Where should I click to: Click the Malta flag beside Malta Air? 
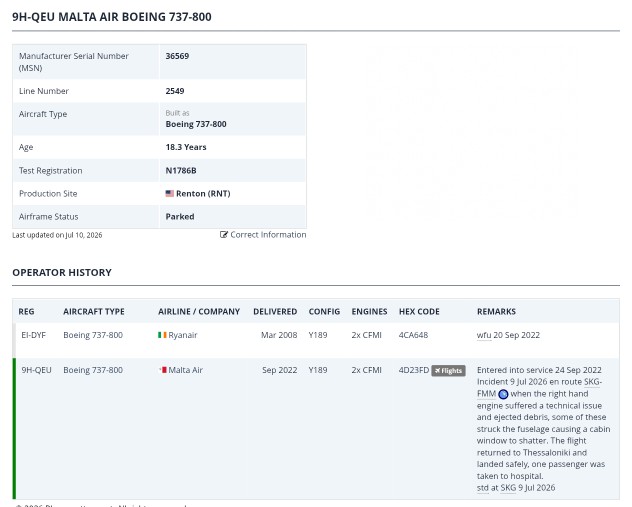point(162,370)
